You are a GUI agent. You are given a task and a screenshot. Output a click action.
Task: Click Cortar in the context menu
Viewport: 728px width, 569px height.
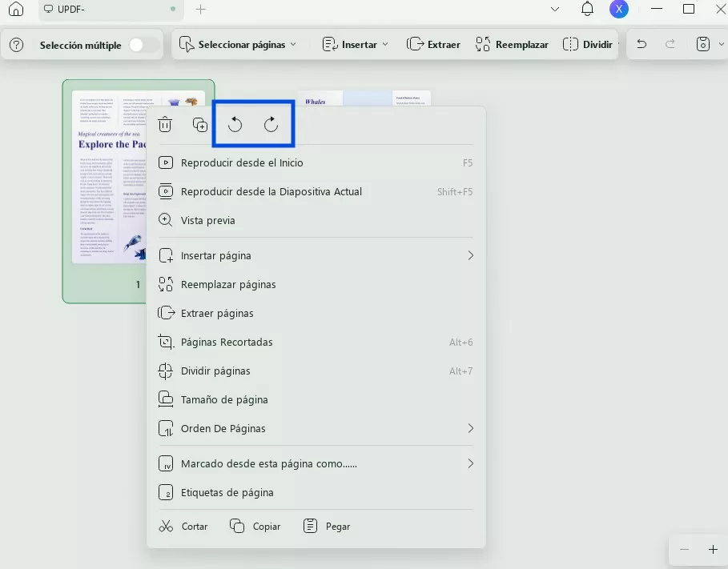(183, 527)
